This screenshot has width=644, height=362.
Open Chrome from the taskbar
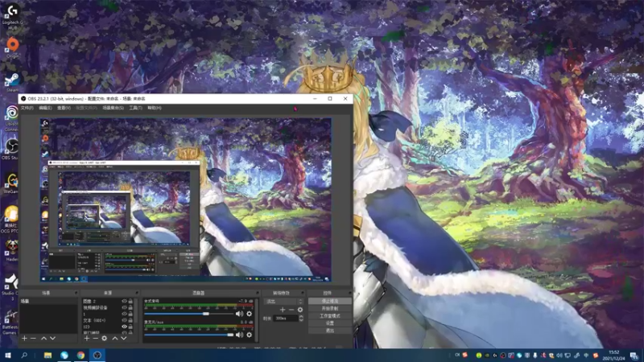tap(80, 355)
